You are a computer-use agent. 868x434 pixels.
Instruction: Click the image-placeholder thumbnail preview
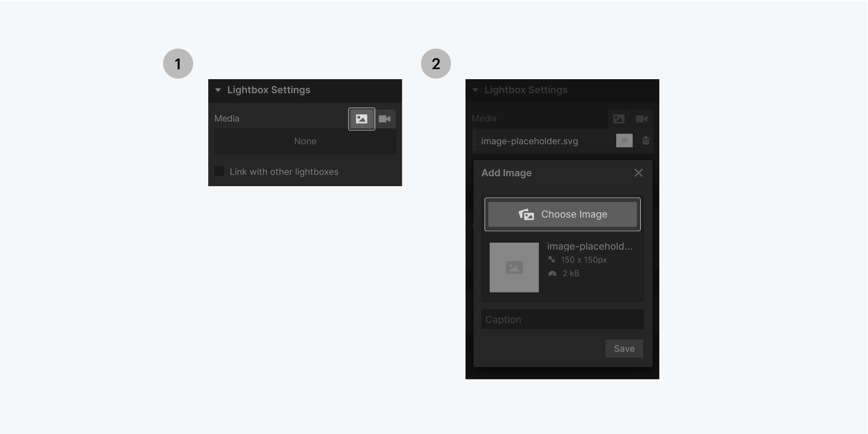click(514, 267)
